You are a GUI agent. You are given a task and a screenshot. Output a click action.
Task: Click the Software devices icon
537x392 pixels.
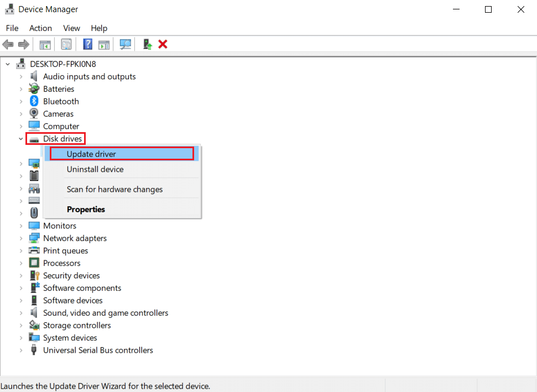pyautogui.click(x=34, y=300)
